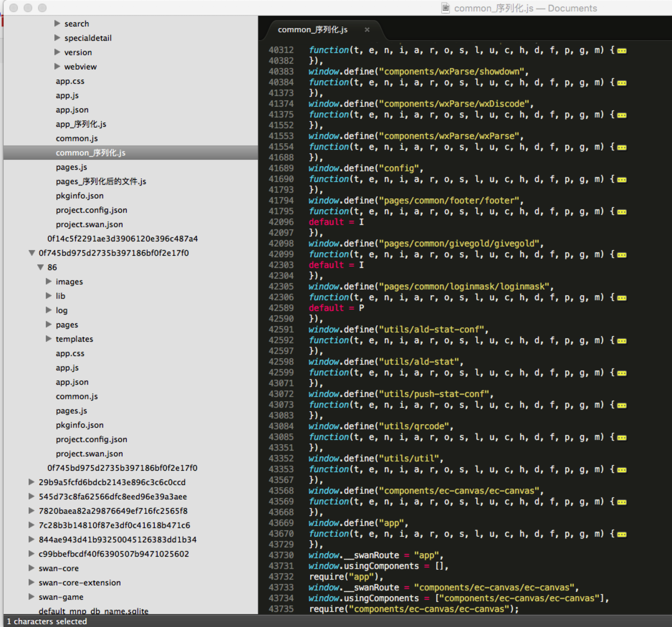Expand the swan-game folder
The height and width of the screenshot is (627, 672).
click(32, 597)
